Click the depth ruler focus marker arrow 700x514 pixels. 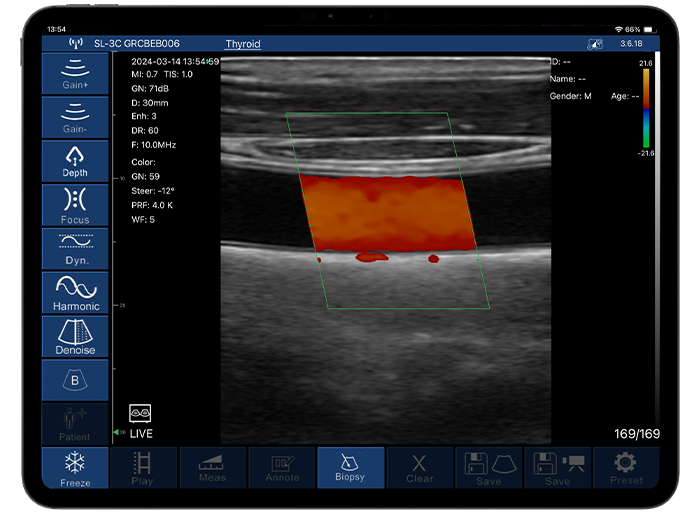117,432
